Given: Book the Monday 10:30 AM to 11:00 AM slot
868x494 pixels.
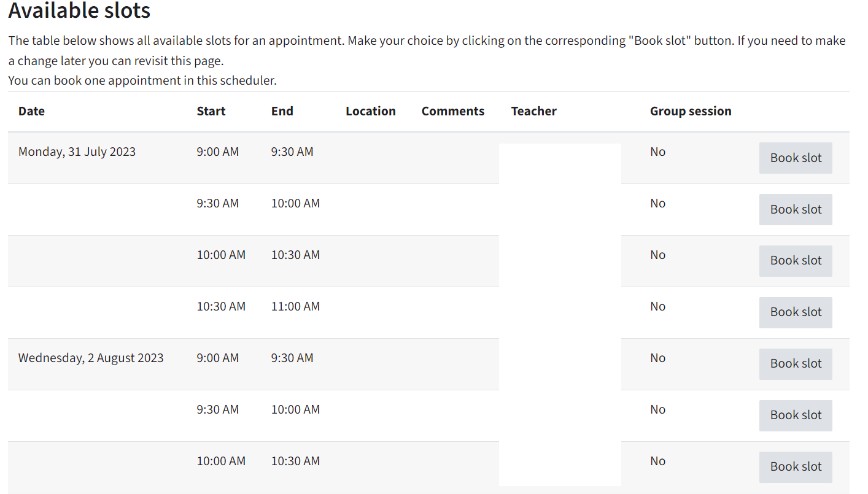Looking at the screenshot, I should (x=796, y=312).
